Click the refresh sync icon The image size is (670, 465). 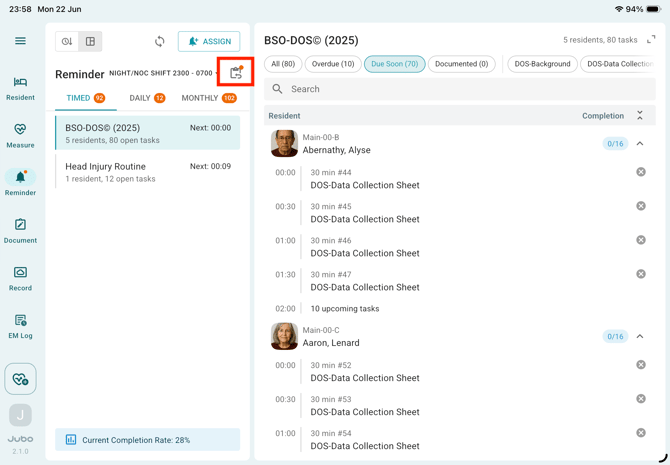tap(159, 41)
